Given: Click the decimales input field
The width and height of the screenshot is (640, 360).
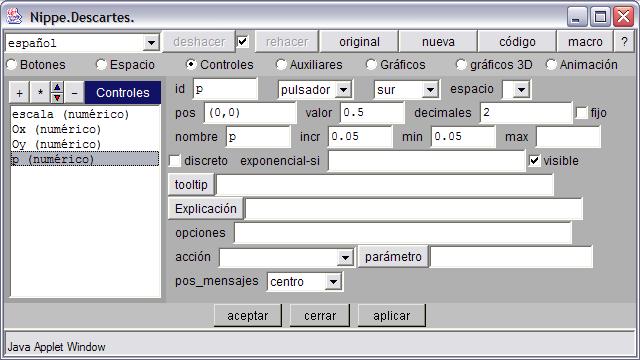Looking at the screenshot, I should 526,113.
